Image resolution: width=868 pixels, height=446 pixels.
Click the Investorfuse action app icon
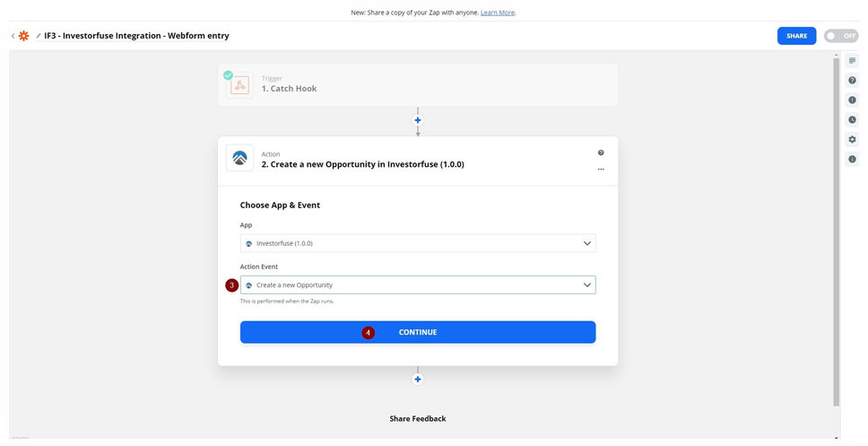239,158
